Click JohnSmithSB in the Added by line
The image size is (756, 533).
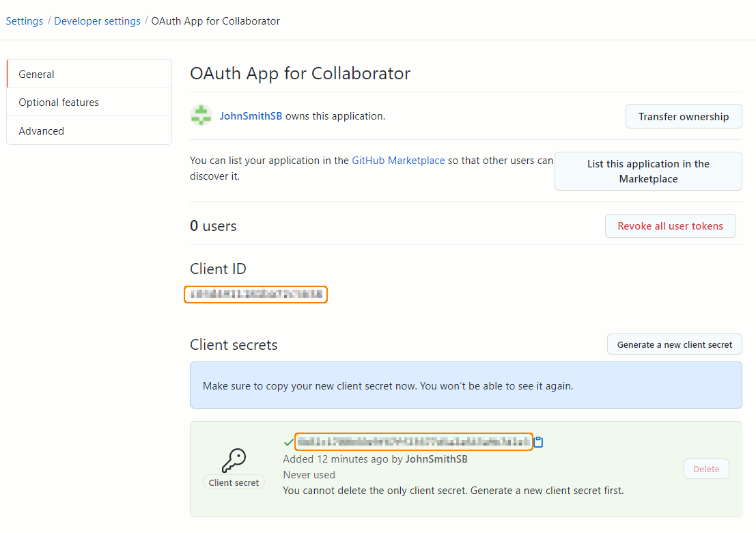(x=436, y=459)
